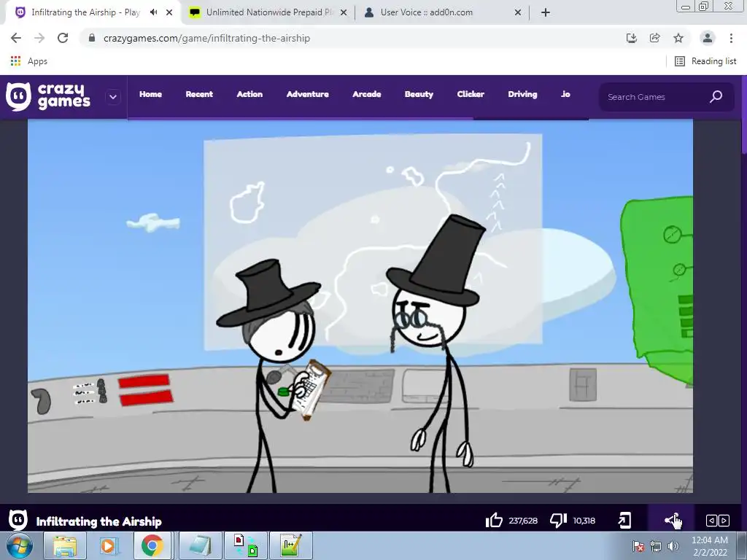Click the browser forward arrow
The width and height of the screenshot is (747, 560).
coord(39,38)
